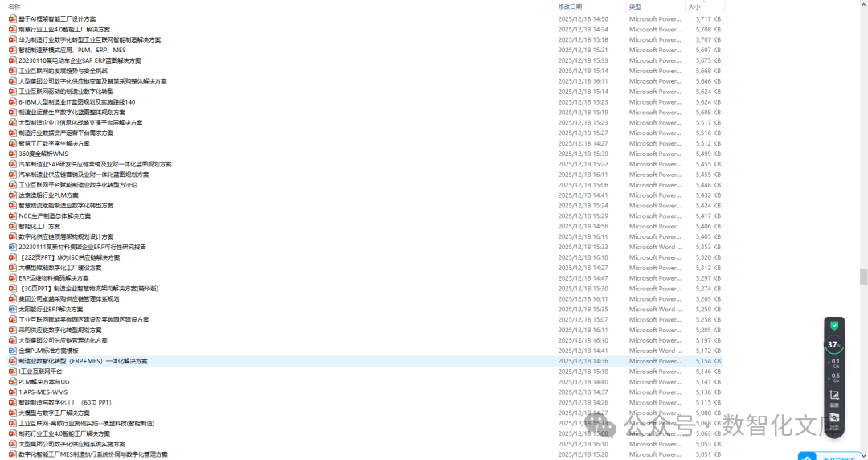The width and height of the screenshot is (868, 460).
Task: Select file 数字化供应链顶层架构规划设计方案
Action: [x=66, y=236]
